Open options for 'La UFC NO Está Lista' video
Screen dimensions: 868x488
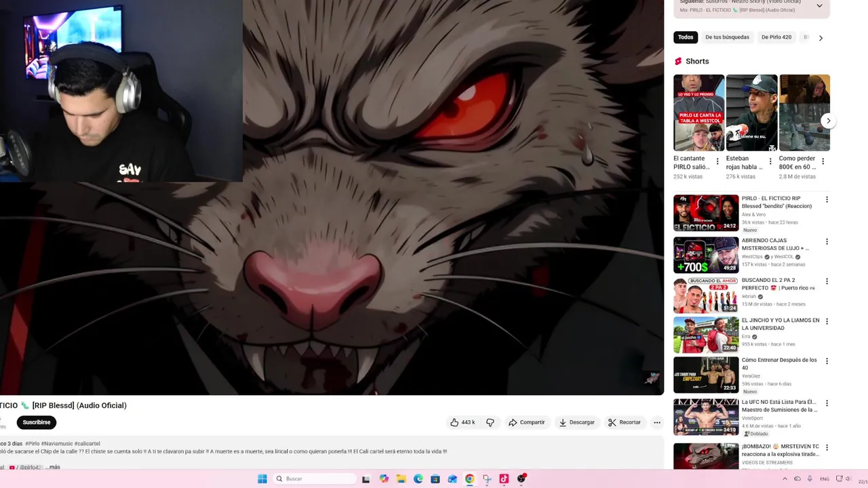click(827, 403)
